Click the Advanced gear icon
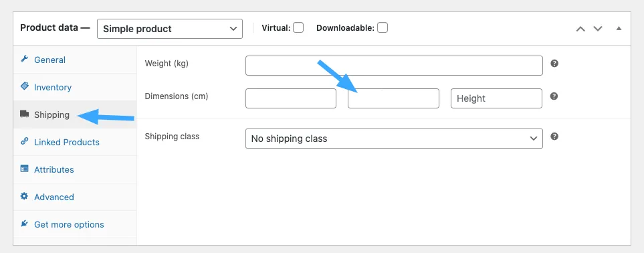Screen dimensions: 644x253 point(24,196)
